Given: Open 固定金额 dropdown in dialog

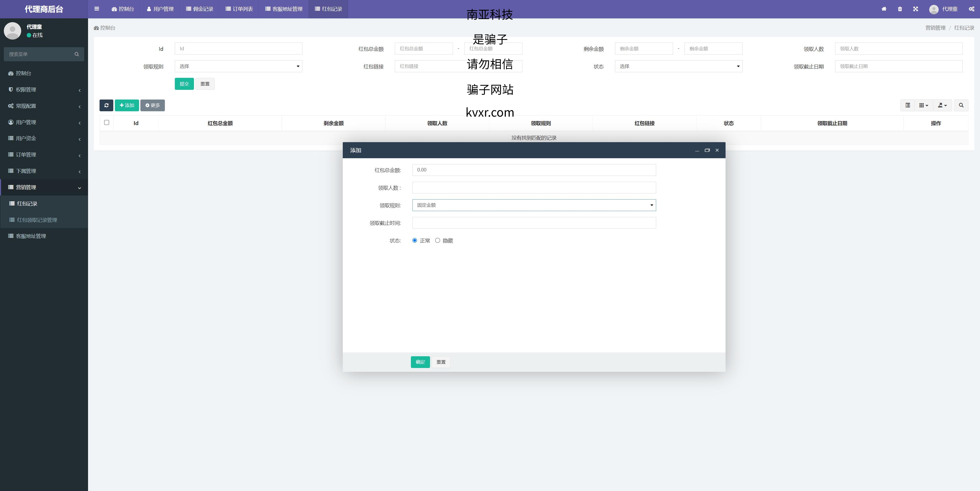Looking at the screenshot, I should coord(534,205).
